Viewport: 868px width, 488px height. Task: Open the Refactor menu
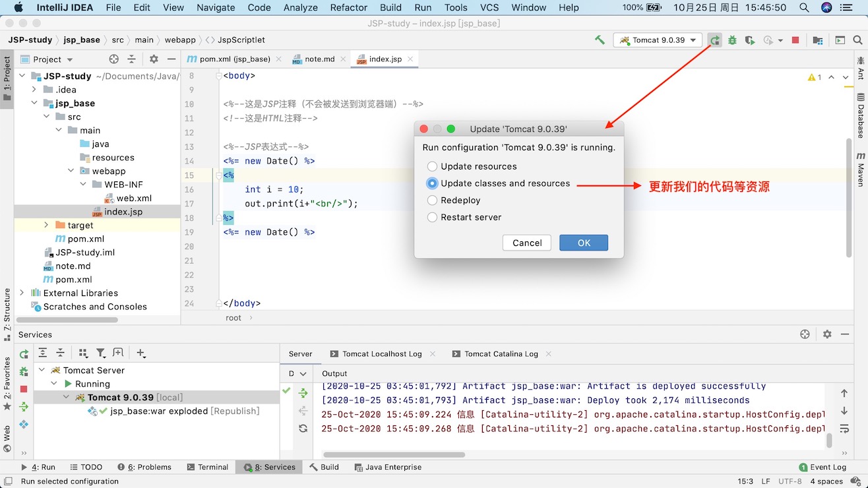pos(348,8)
